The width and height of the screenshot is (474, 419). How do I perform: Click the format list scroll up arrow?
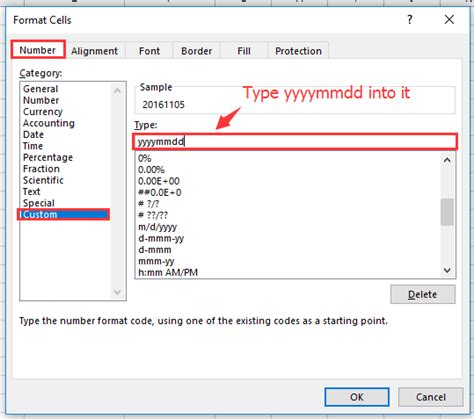tap(447, 160)
